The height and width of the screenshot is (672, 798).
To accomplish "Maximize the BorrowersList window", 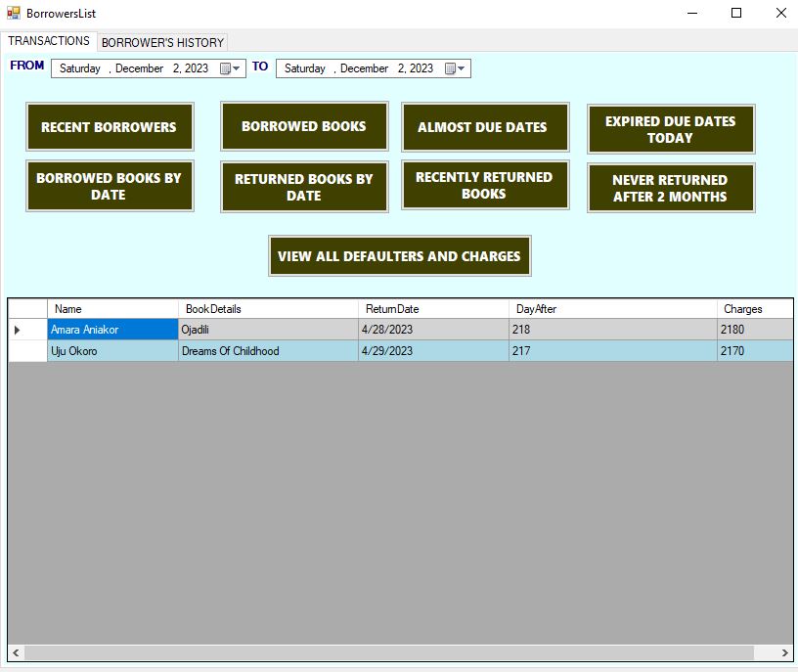I will pyautogui.click(x=736, y=14).
